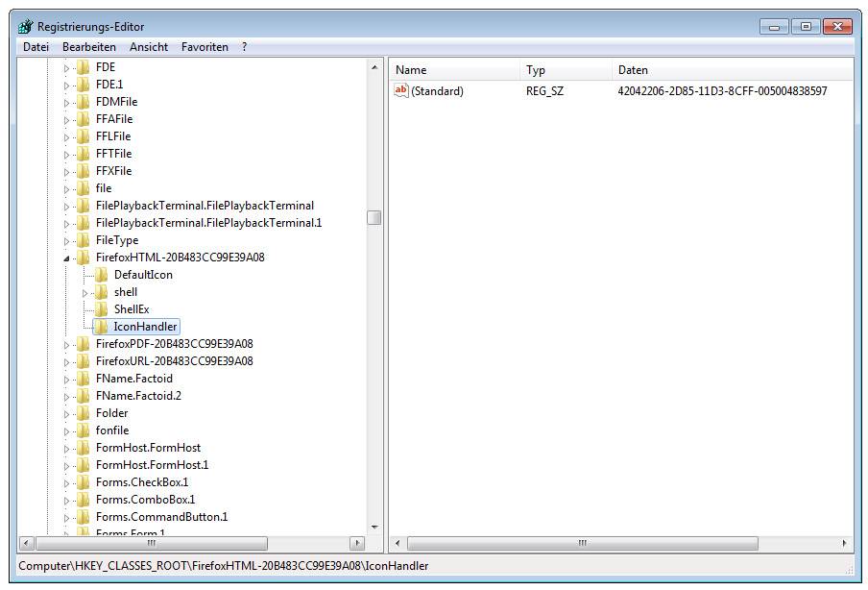Click the Daten column header

pos(633,70)
